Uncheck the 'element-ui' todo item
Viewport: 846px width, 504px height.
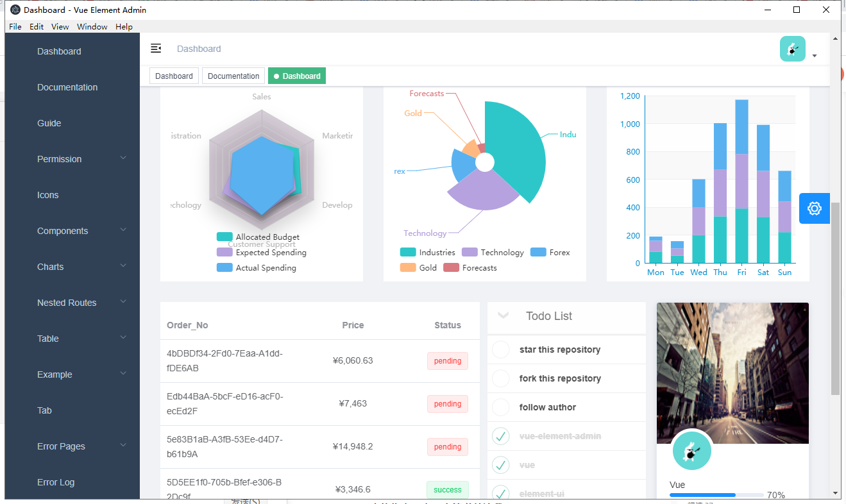(500, 492)
